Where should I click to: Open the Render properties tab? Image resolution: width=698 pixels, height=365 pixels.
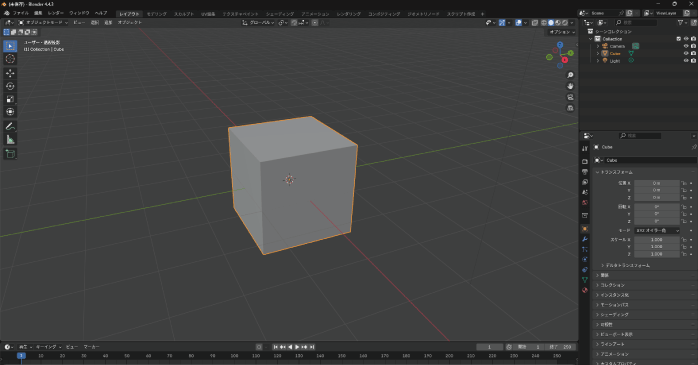point(585,161)
